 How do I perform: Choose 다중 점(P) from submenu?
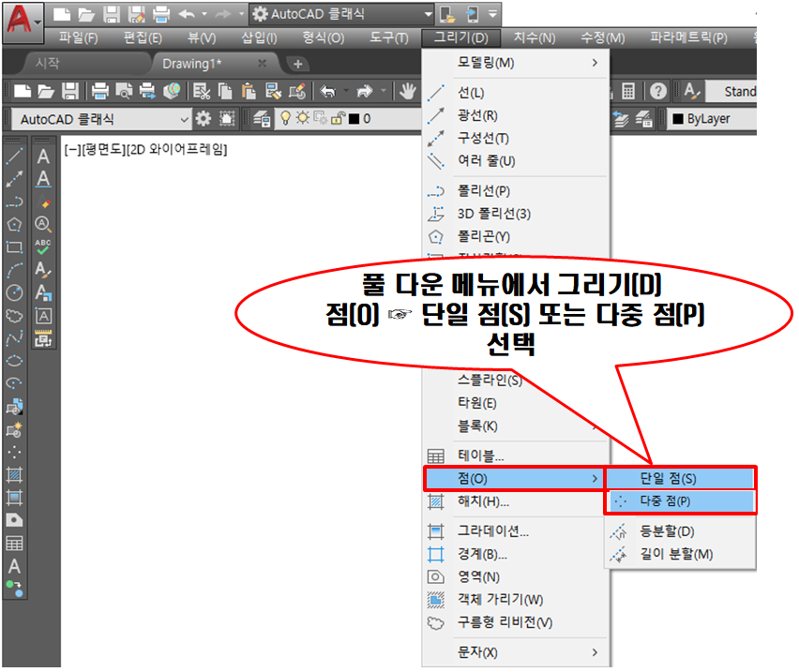(x=680, y=500)
